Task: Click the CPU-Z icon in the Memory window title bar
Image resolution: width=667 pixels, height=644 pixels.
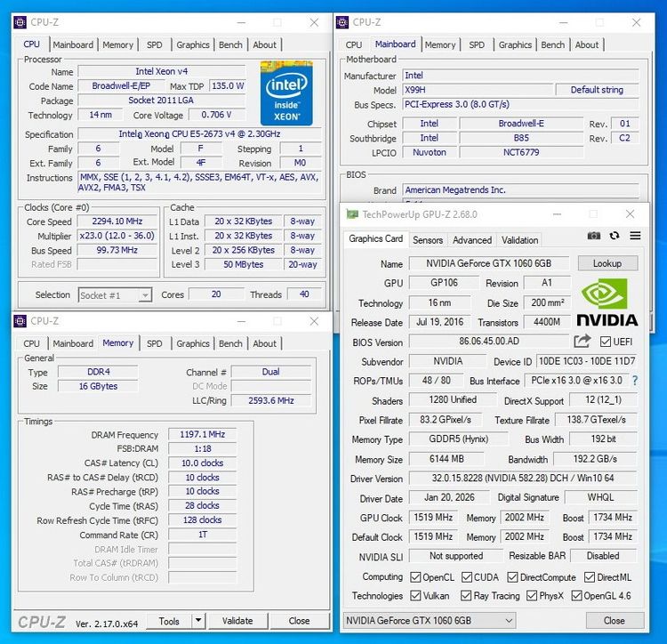Action: [x=20, y=321]
